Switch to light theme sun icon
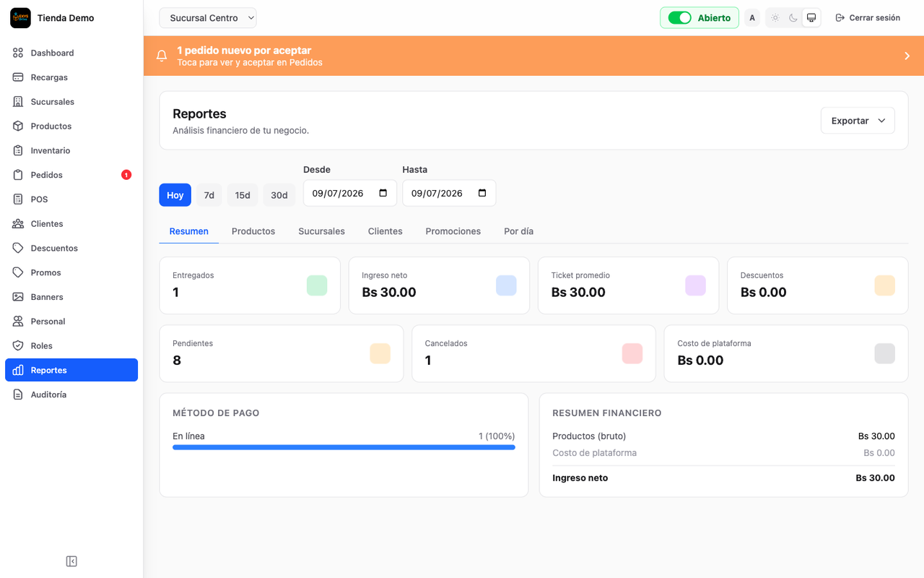Viewport: 924px width, 578px height. click(x=775, y=17)
